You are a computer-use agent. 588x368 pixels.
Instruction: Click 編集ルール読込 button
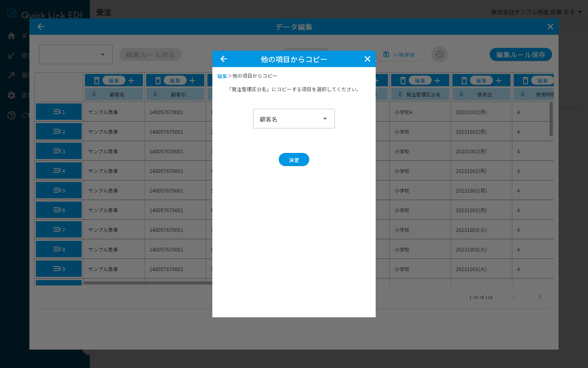tap(150, 54)
